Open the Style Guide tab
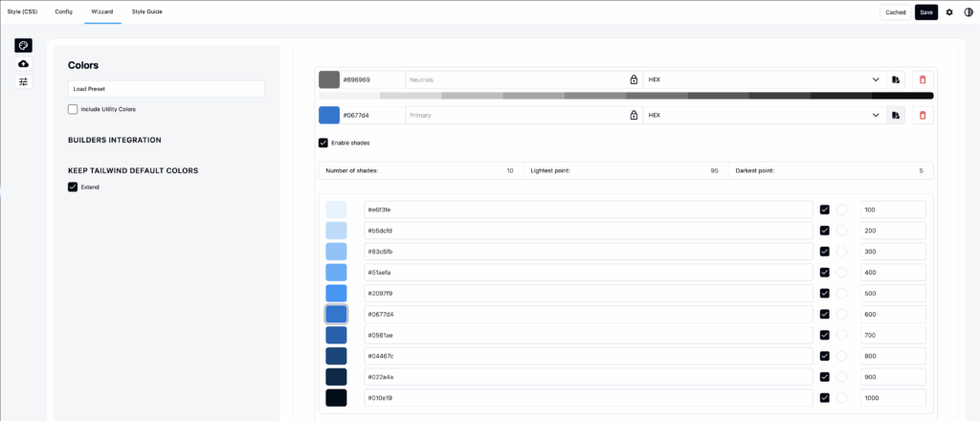This screenshot has height=421, width=980. coord(147,11)
